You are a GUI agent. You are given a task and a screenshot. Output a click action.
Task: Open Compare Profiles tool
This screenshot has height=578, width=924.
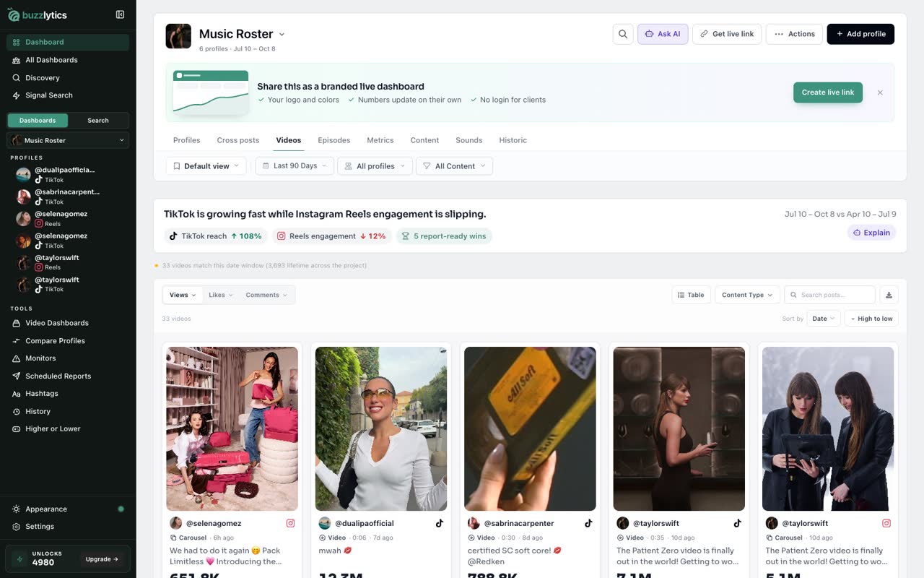click(68, 341)
